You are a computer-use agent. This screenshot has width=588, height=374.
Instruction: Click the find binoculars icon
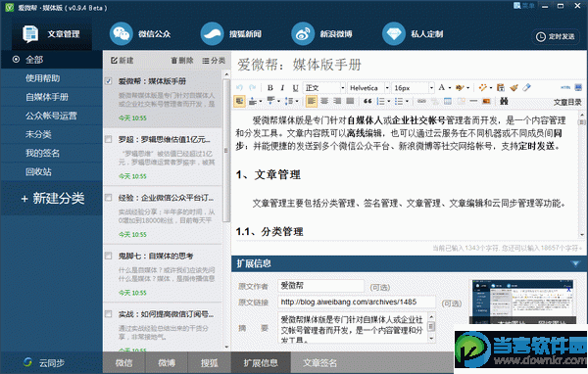coord(504,101)
